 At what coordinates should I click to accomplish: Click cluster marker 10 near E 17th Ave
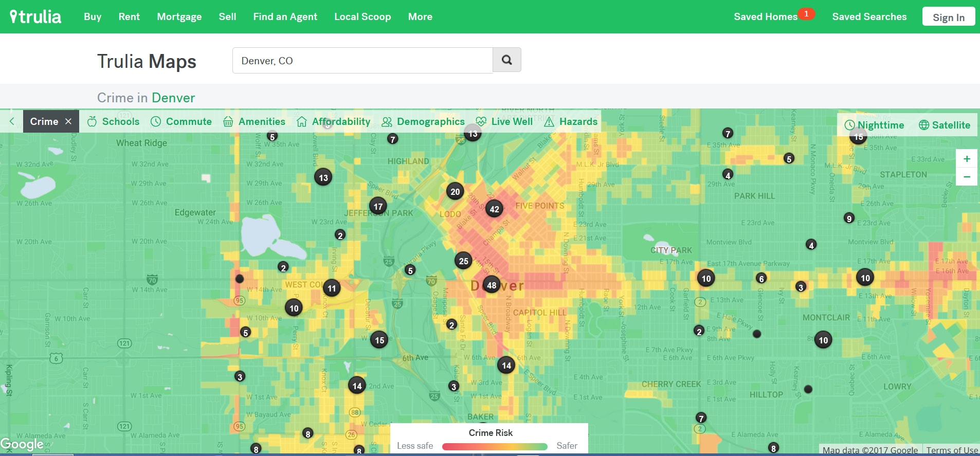pyautogui.click(x=865, y=278)
